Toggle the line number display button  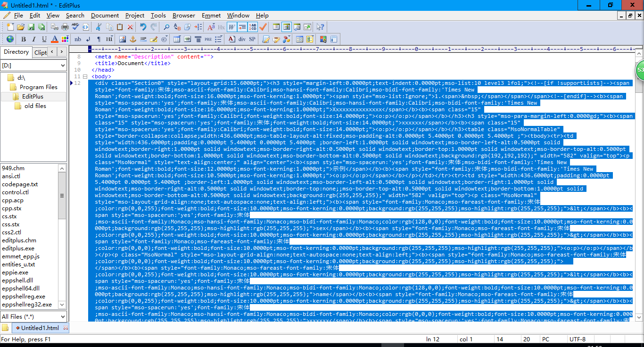[x=253, y=27]
